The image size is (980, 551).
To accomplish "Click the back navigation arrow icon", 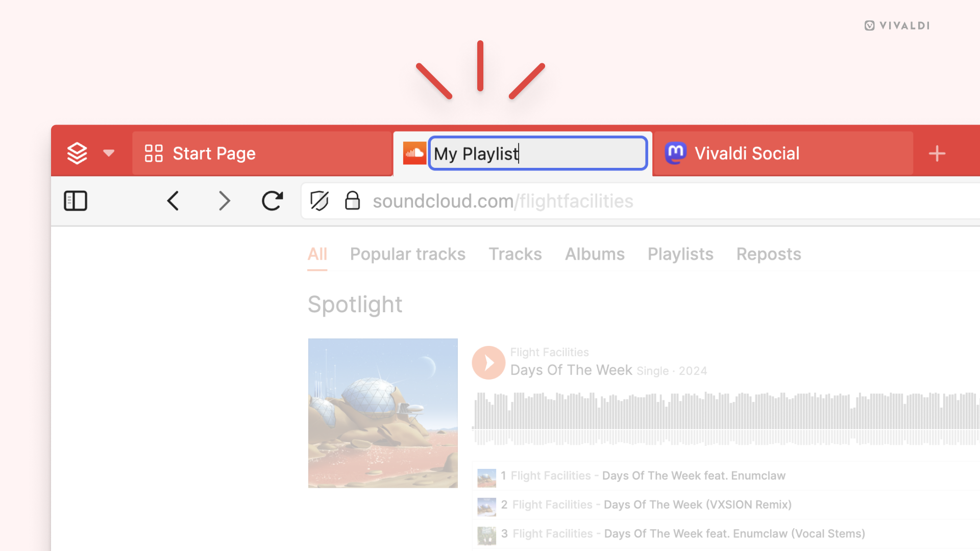I will [174, 201].
